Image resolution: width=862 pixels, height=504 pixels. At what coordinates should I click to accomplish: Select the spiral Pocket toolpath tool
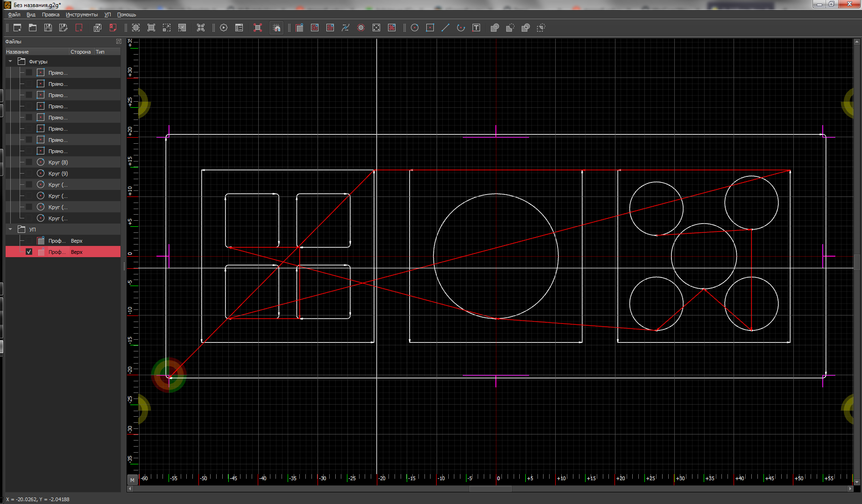pyautogui.click(x=315, y=28)
